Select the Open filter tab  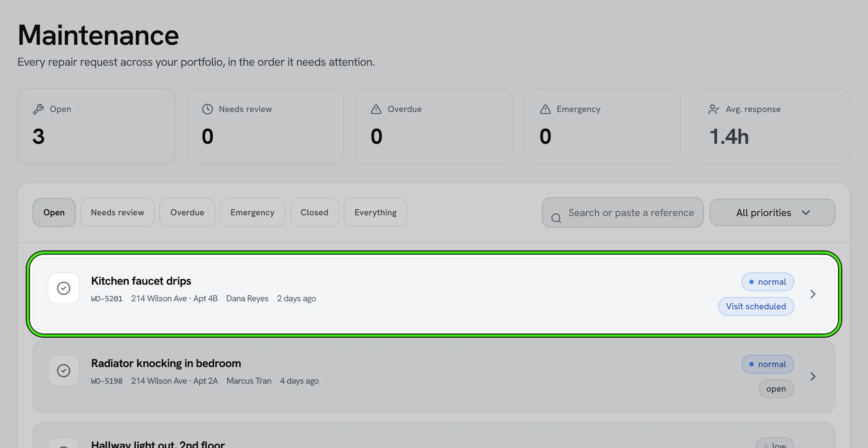54,212
